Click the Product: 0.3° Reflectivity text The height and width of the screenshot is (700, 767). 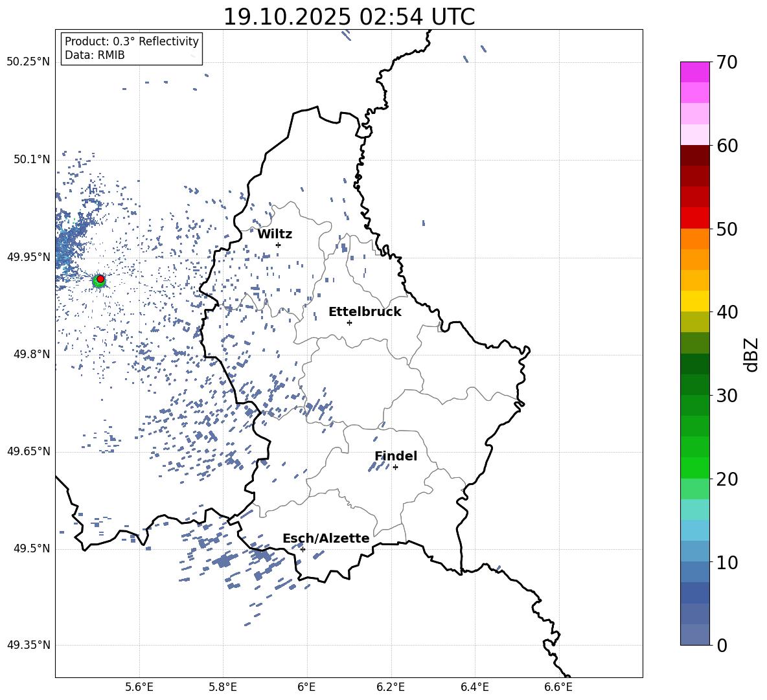tap(132, 41)
